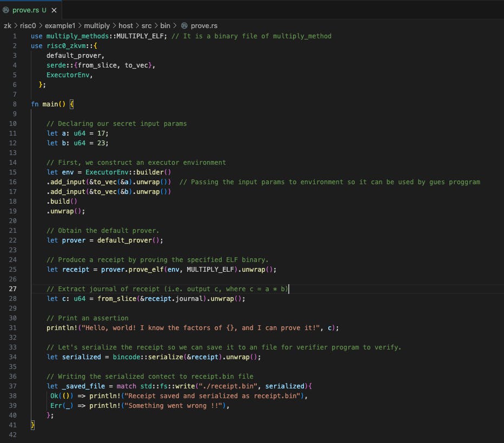This screenshot has height=443, width=504.
Task: Click _saved_file variable on line 37
Action: (x=83, y=386)
